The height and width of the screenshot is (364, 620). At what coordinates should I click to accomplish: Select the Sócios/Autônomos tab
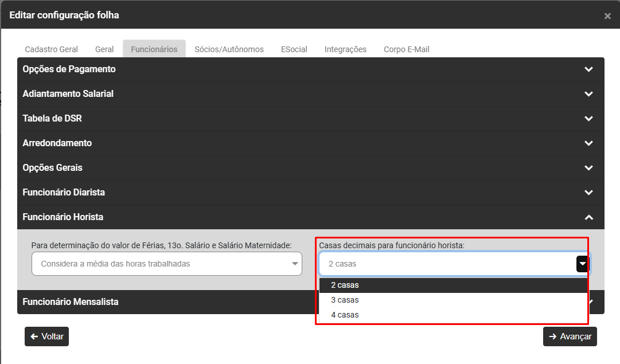(229, 49)
